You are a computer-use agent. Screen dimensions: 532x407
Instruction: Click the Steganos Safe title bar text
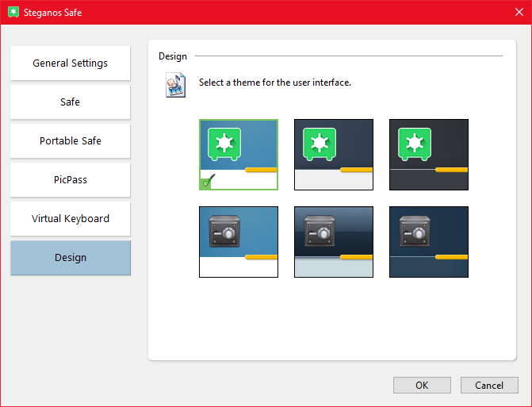coord(54,13)
